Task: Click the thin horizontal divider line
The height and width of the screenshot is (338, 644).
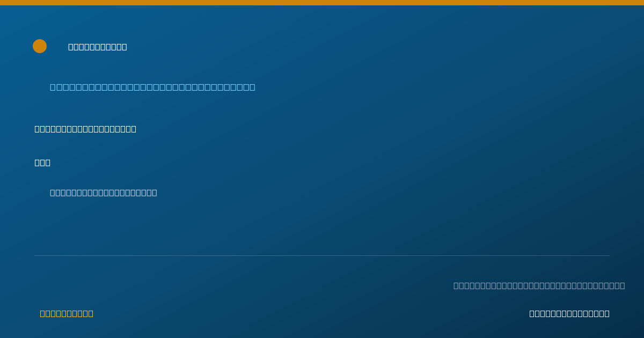Action: click(322, 255)
